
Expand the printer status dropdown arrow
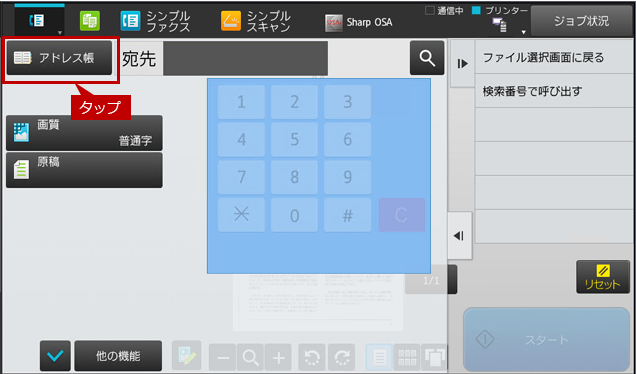coord(523,32)
